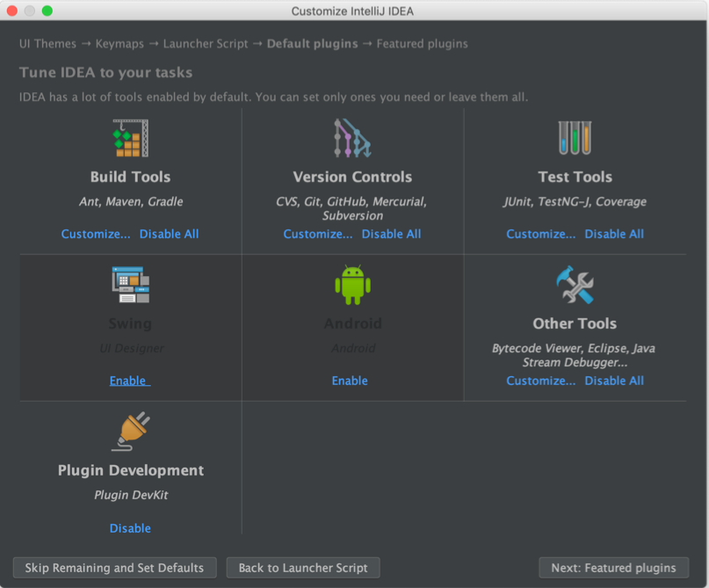The width and height of the screenshot is (709, 588).
Task: Click the 'JUnit, TestNG-J, Coverage' description
Action: pyautogui.click(x=575, y=202)
